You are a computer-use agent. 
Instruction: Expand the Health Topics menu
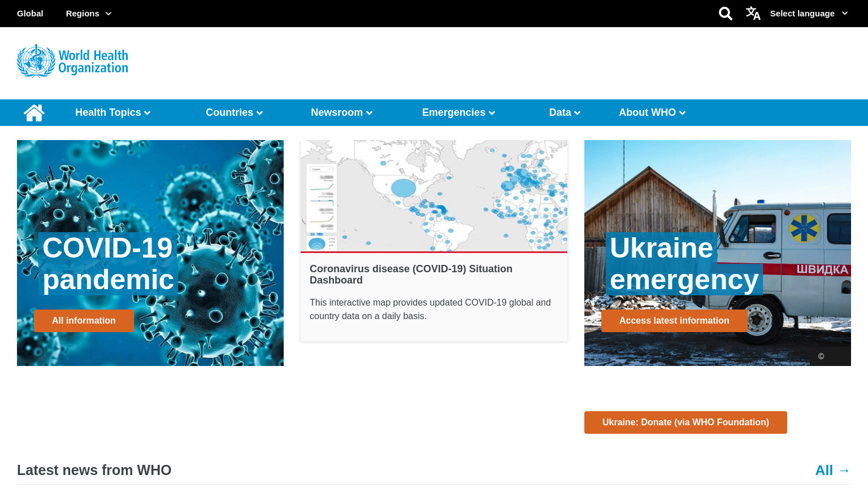tap(113, 112)
